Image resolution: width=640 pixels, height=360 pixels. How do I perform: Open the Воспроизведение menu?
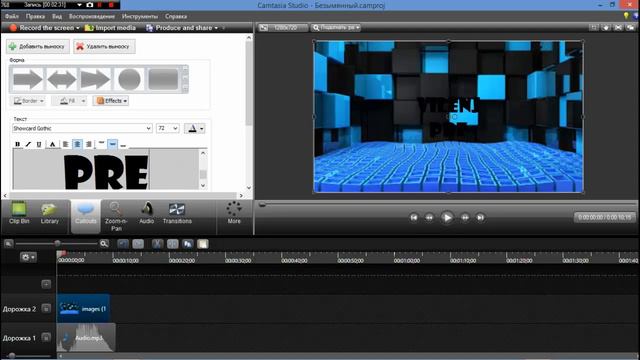point(92,16)
